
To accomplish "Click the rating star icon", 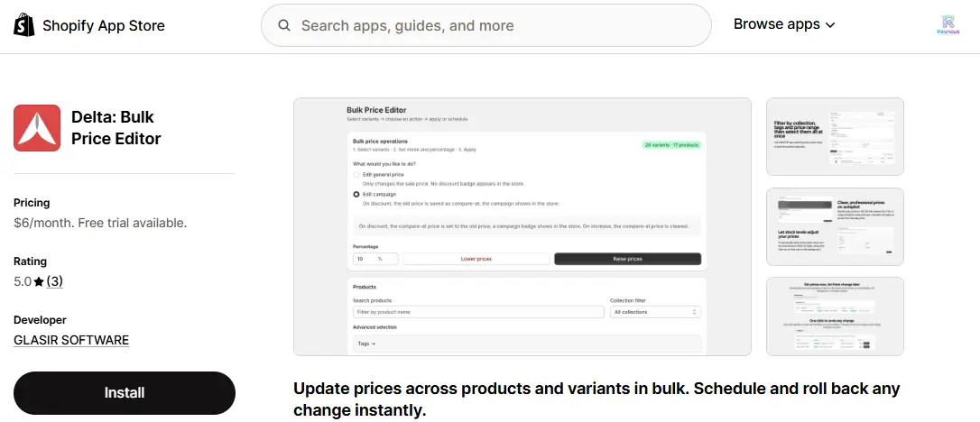I will [39, 282].
